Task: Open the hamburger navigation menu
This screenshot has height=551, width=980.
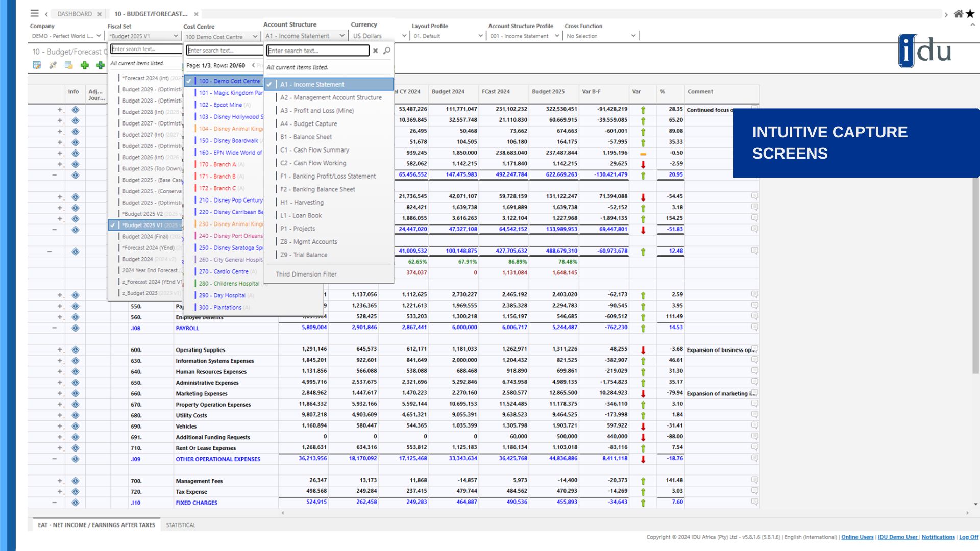Action: pos(34,14)
